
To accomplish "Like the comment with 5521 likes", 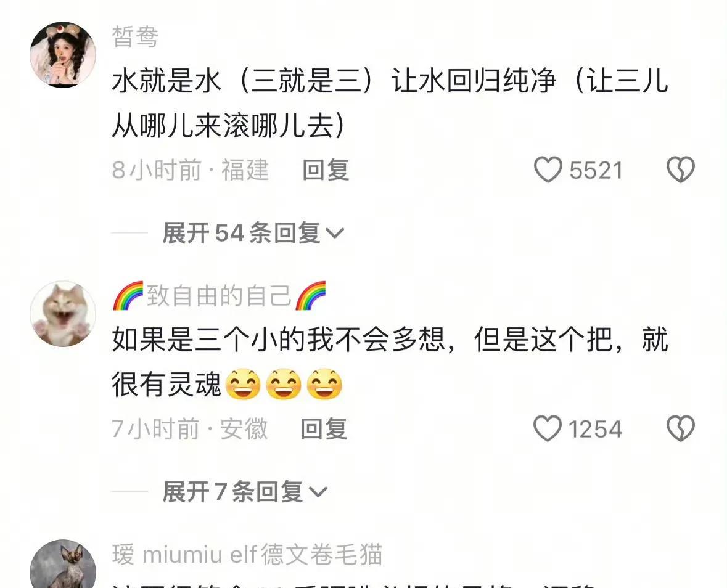I will (548, 169).
